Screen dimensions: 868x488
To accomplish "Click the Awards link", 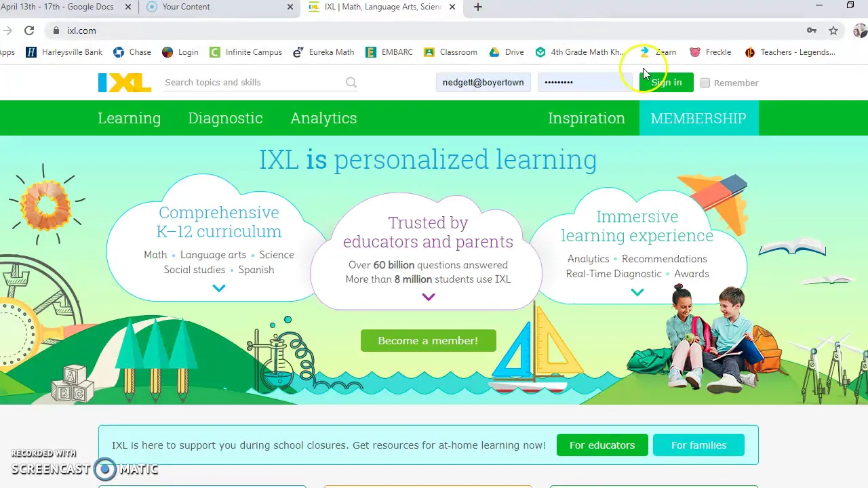I will point(691,274).
